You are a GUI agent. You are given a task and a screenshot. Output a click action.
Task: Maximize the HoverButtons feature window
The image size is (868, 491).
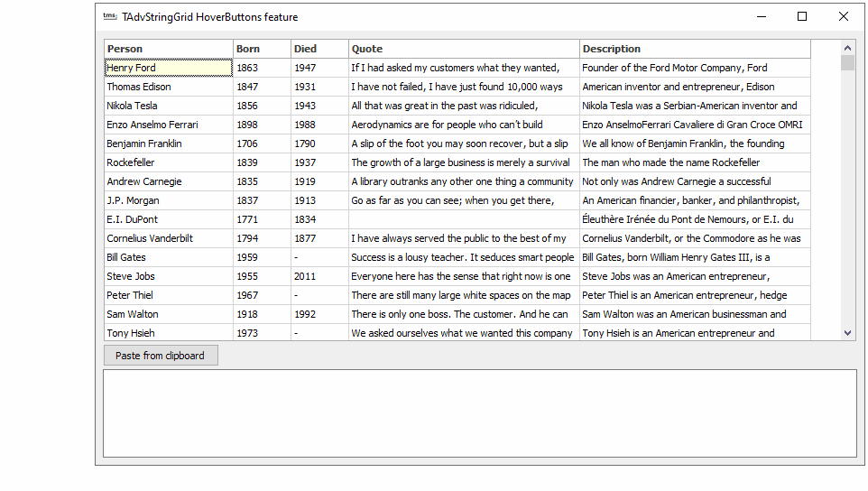pos(801,16)
